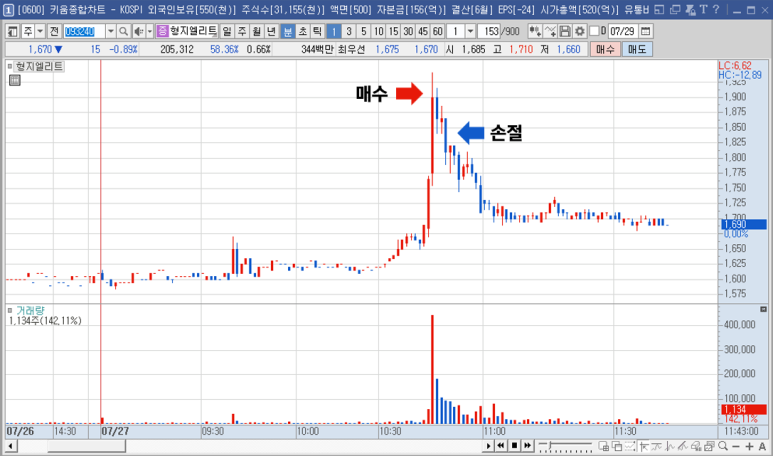
Task: Select the 30-minute interval button
Action: 408,32
